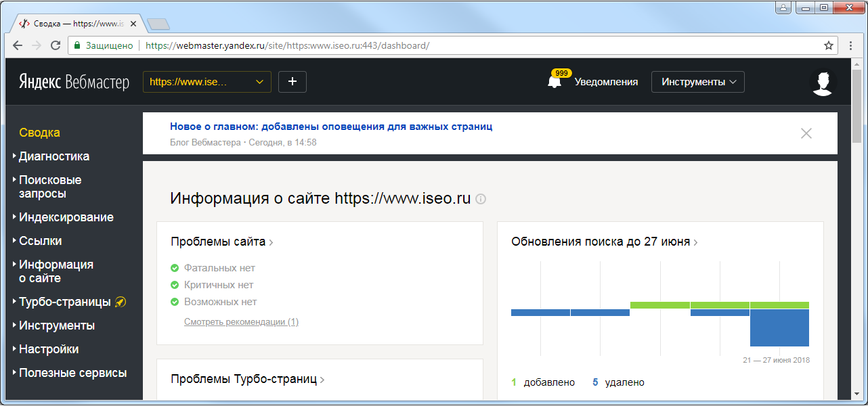This screenshot has height=406, width=868.
Task: Click the plus button to add site
Action: (x=292, y=82)
